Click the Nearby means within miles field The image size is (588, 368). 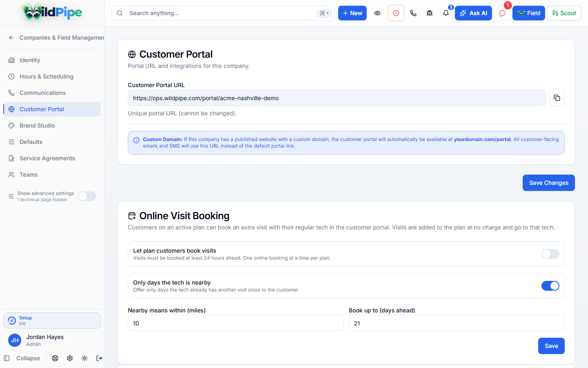[x=236, y=323]
